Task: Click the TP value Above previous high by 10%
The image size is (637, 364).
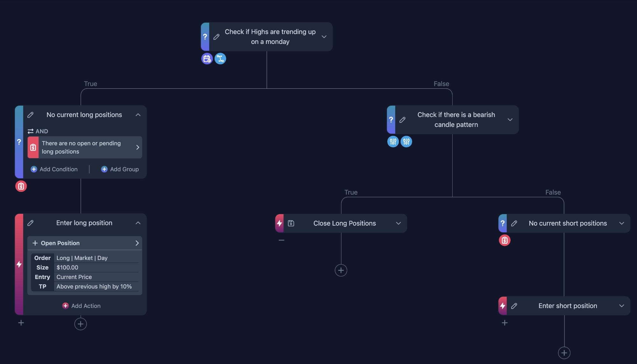Action: (x=94, y=286)
